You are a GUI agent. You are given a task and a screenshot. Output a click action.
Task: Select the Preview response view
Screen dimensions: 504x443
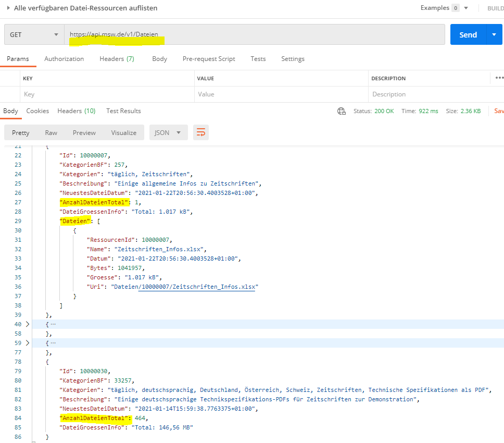[84, 132]
